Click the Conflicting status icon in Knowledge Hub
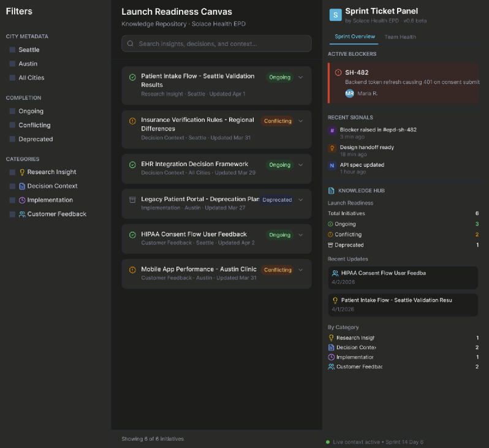 click(330, 235)
